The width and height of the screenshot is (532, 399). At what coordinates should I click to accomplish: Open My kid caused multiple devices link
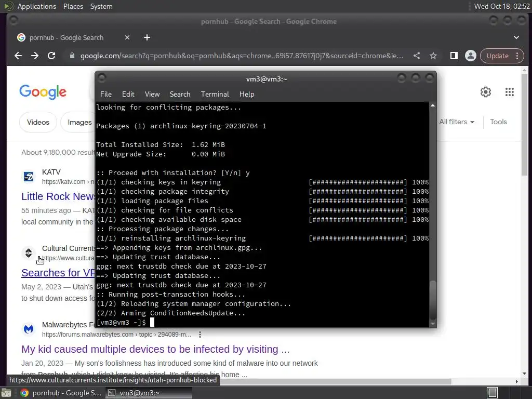[x=155, y=349]
